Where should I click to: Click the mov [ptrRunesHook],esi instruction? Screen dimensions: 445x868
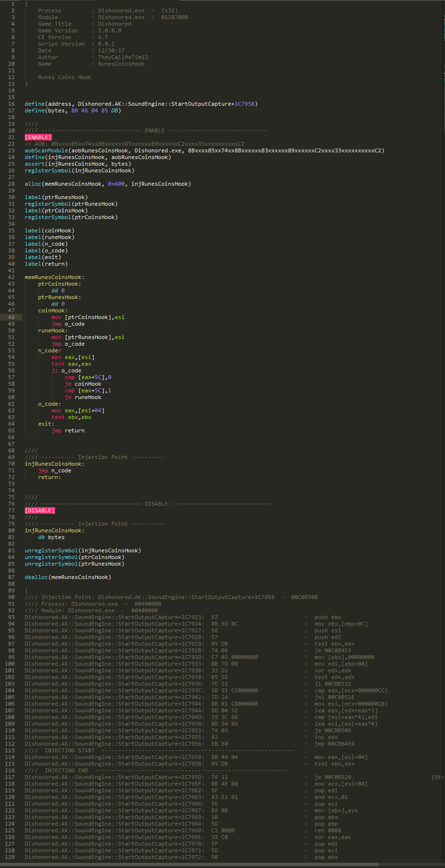tap(88, 337)
